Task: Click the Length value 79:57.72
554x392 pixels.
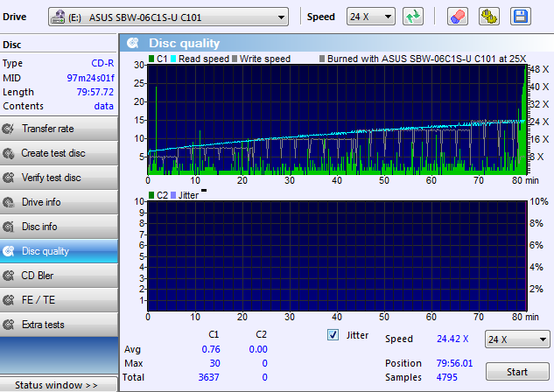Action: click(95, 92)
